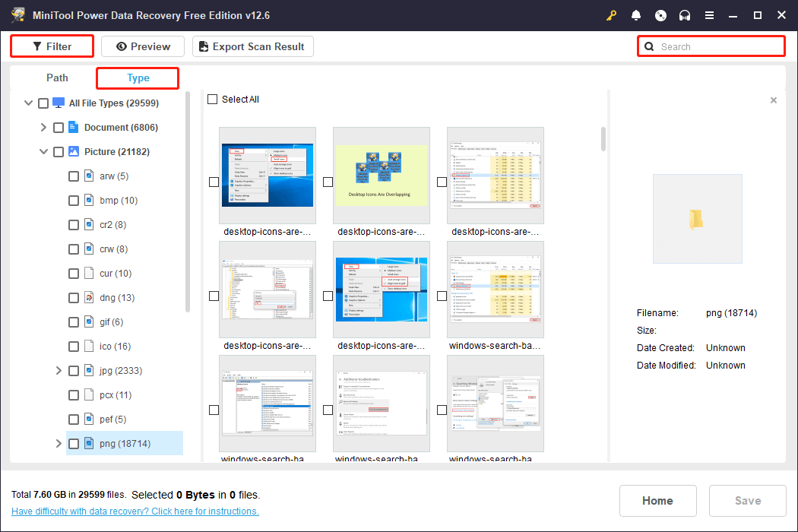This screenshot has height=532, width=798.
Task: Expand the Document (6806) category
Action: click(43, 127)
